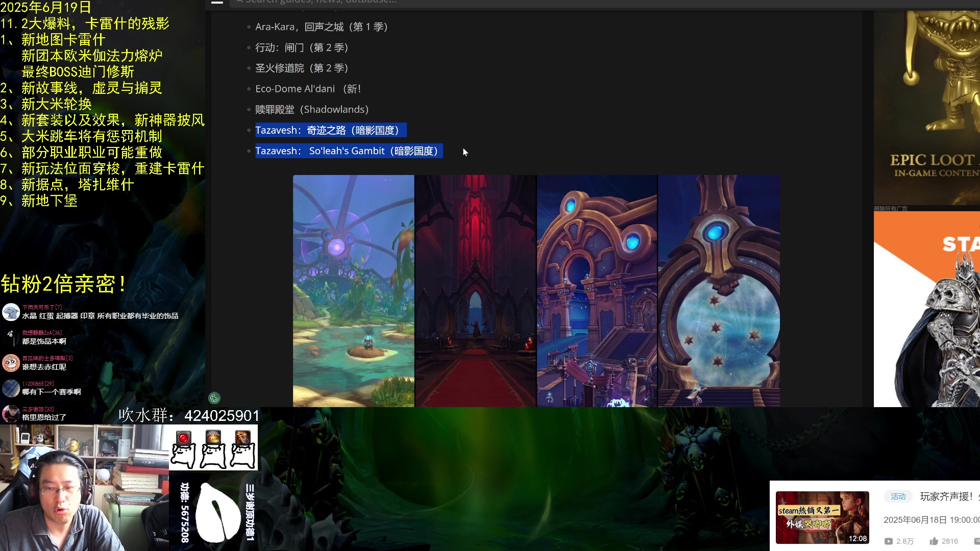Open the 玩家齐声援 video title
Image resolution: width=980 pixels, height=551 pixels.
(949, 496)
